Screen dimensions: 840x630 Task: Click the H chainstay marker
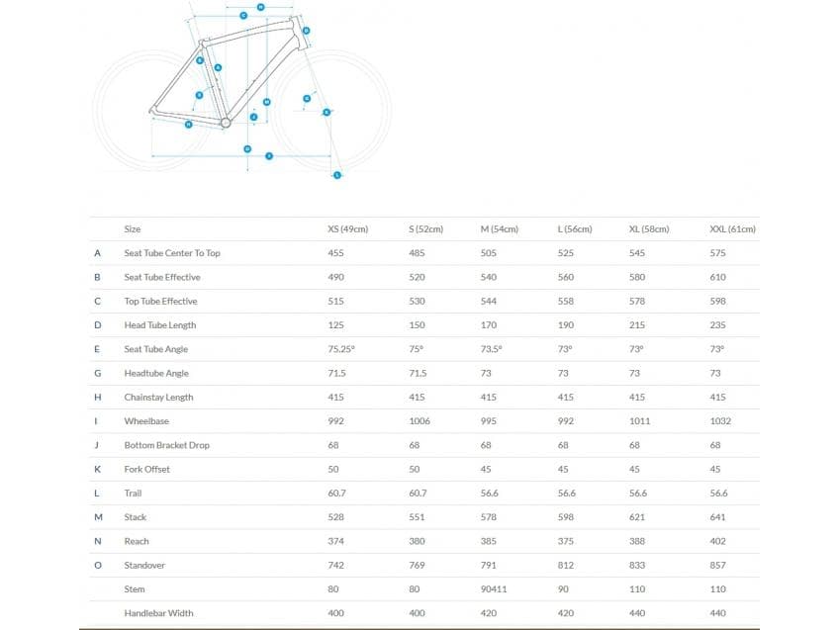click(x=188, y=124)
